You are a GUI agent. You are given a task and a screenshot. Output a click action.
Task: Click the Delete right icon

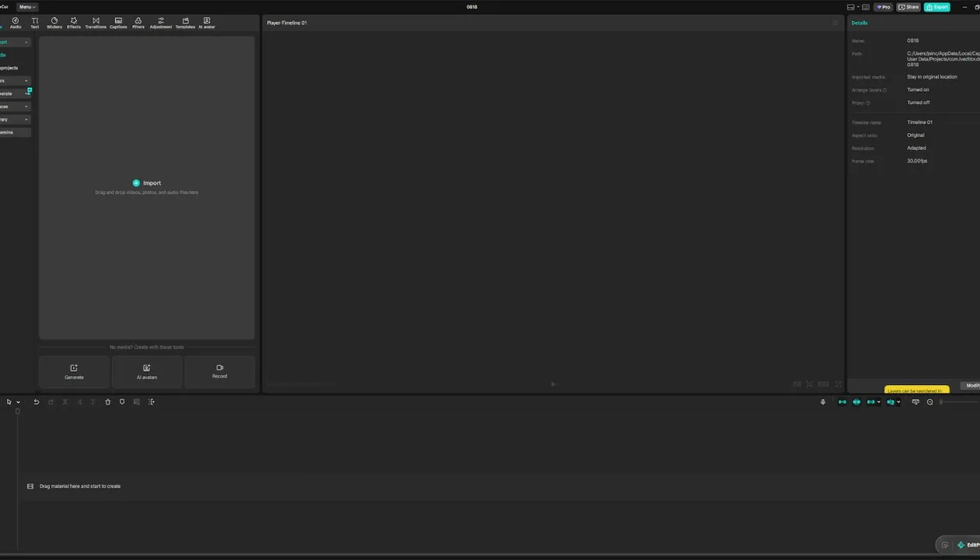[x=93, y=402]
